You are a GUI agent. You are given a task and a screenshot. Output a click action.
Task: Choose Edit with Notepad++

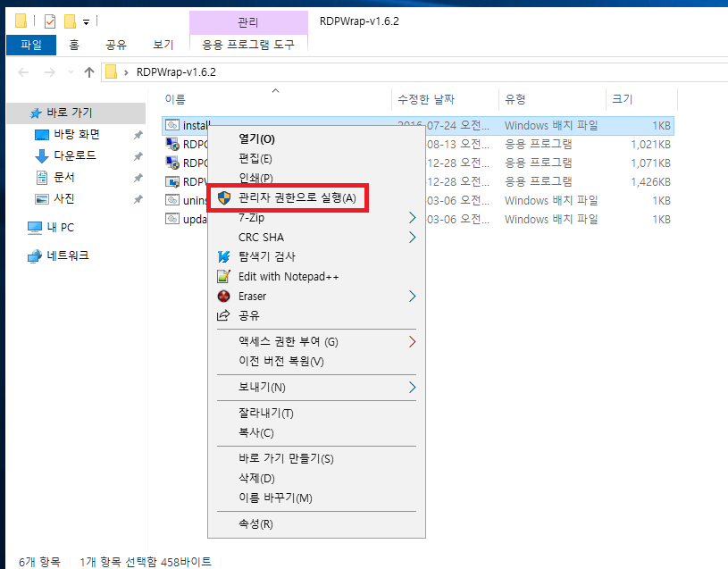(289, 277)
